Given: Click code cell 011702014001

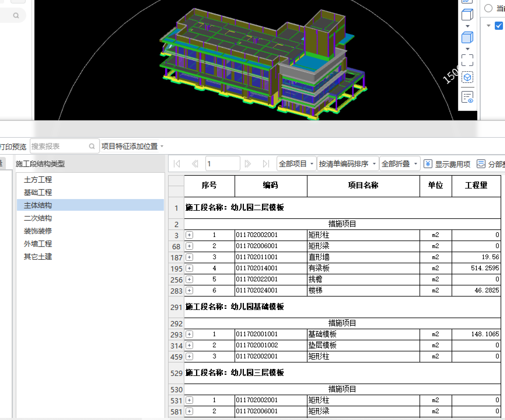Looking at the screenshot, I should (x=271, y=268).
